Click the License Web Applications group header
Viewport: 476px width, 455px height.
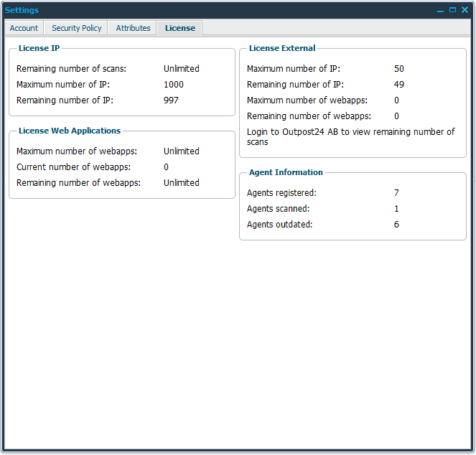pos(70,131)
